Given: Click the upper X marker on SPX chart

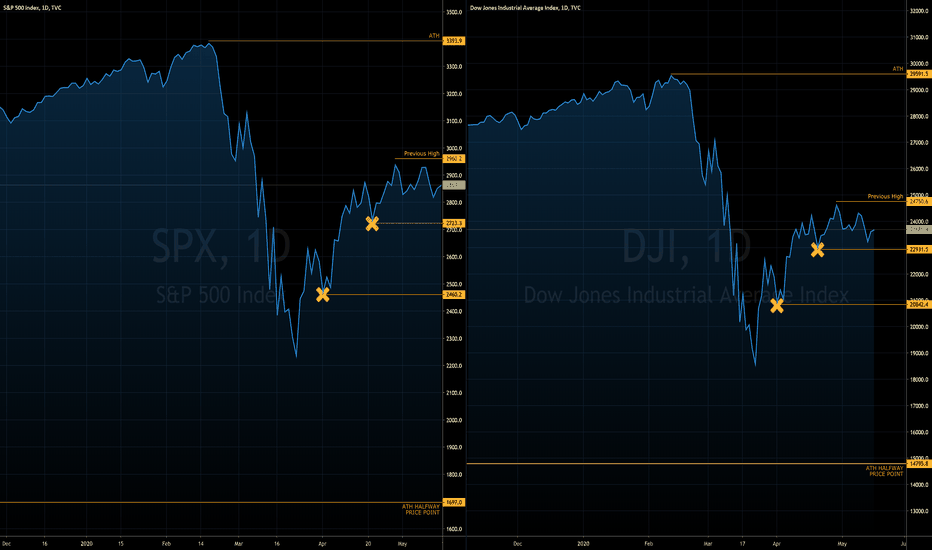Looking at the screenshot, I should click(372, 224).
